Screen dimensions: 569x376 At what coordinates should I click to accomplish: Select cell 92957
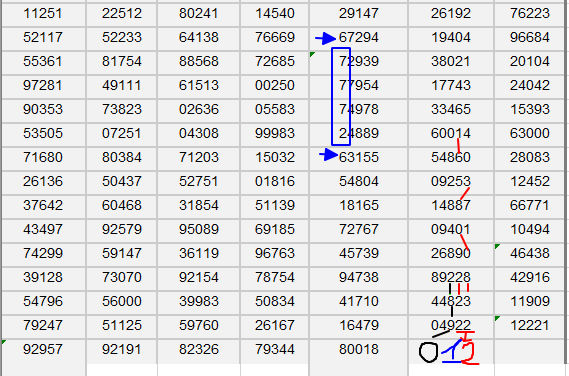(44, 350)
